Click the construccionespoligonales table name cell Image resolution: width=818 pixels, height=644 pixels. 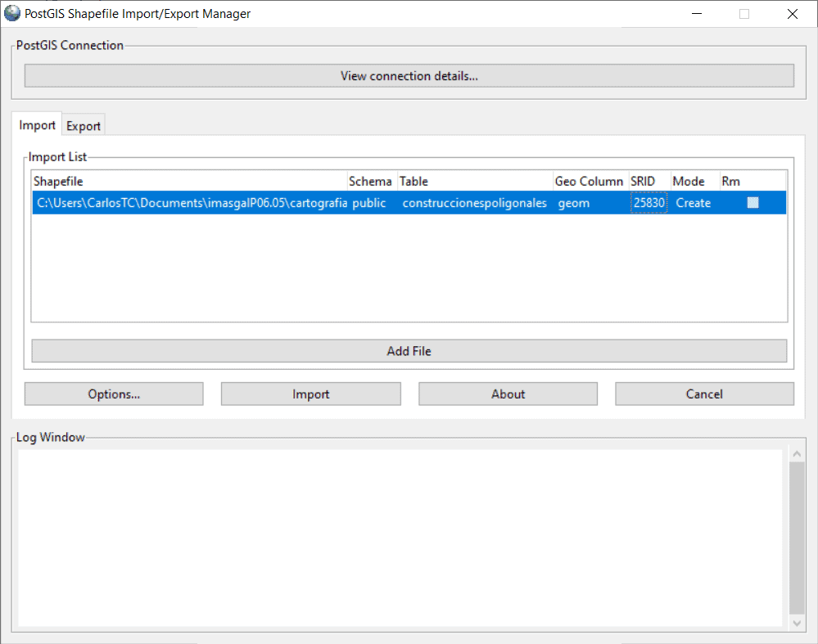point(474,203)
